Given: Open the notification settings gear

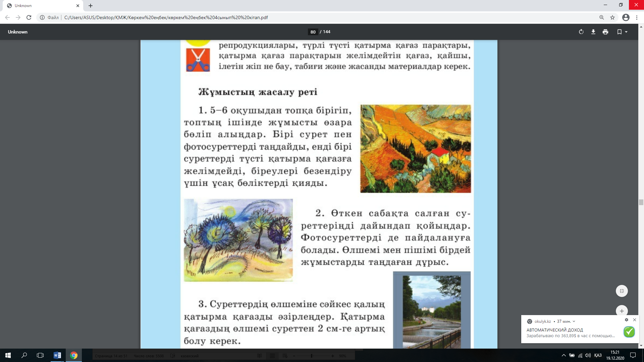Looking at the screenshot, I should pyautogui.click(x=626, y=320).
